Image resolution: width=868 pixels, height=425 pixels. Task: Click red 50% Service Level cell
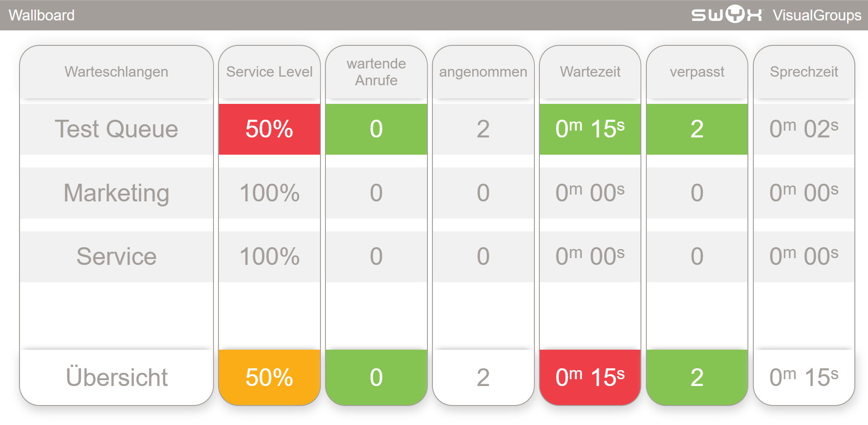coord(269,129)
